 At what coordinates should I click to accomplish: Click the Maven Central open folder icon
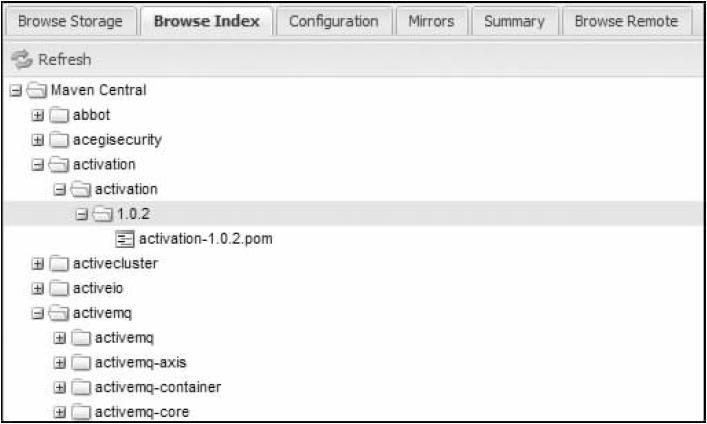click(37, 90)
